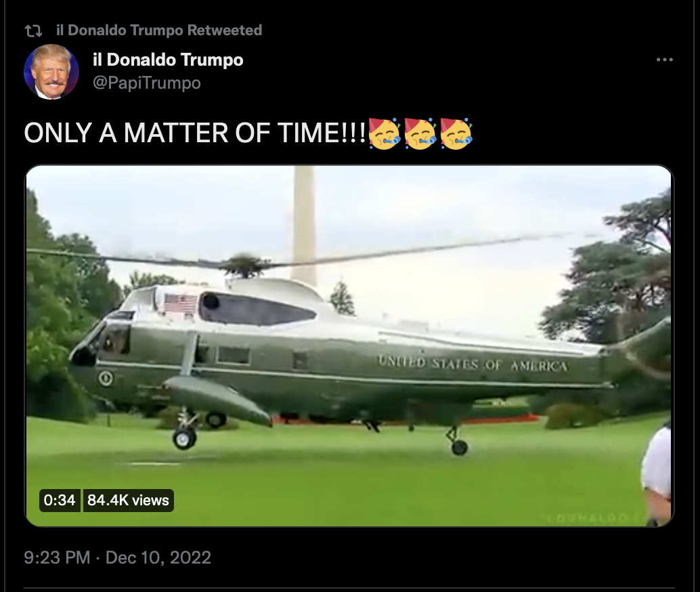The width and height of the screenshot is (700, 592).
Task: Click the American flag on the helicopter
Action: coord(180,305)
